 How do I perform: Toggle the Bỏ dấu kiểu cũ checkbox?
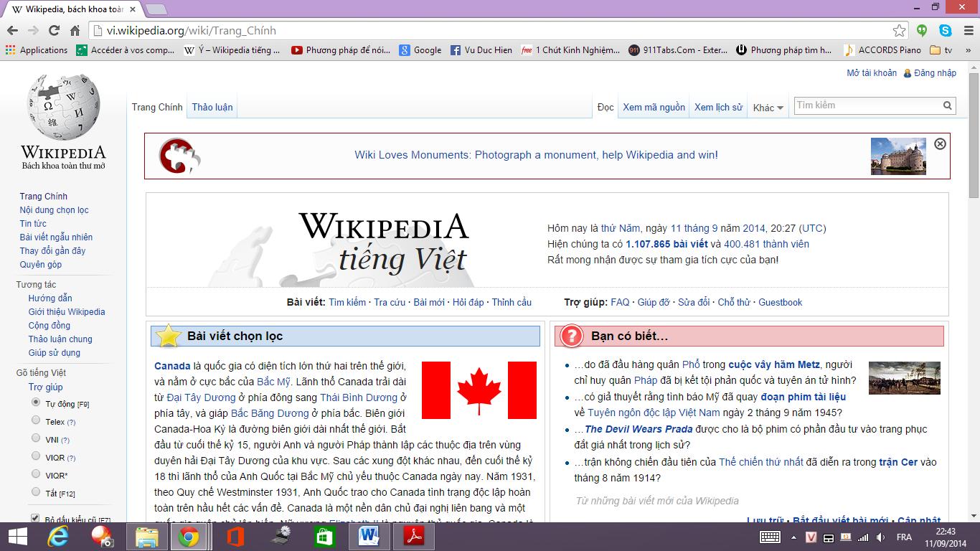(35, 518)
